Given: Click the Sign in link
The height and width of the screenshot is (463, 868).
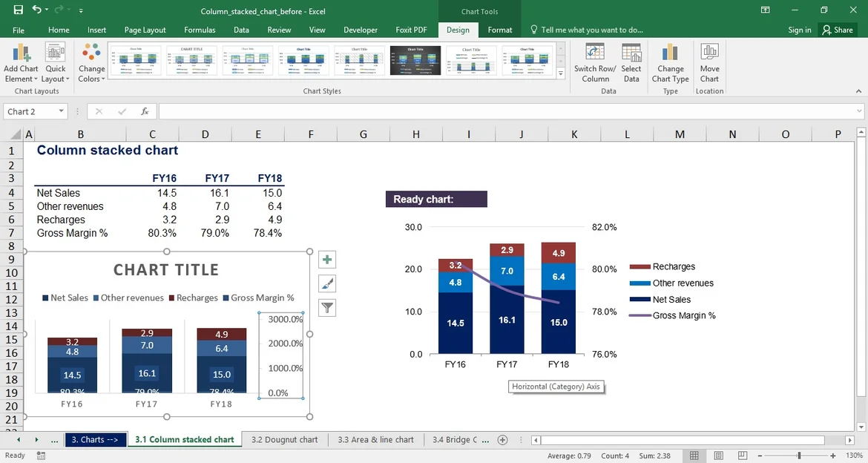Looking at the screenshot, I should [x=800, y=30].
